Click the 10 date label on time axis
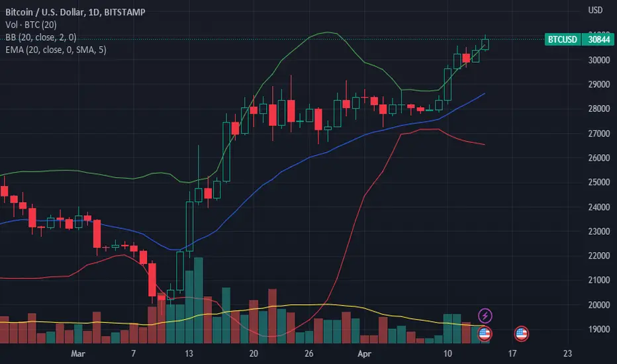The height and width of the screenshot is (364, 617). tap(448, 354)
